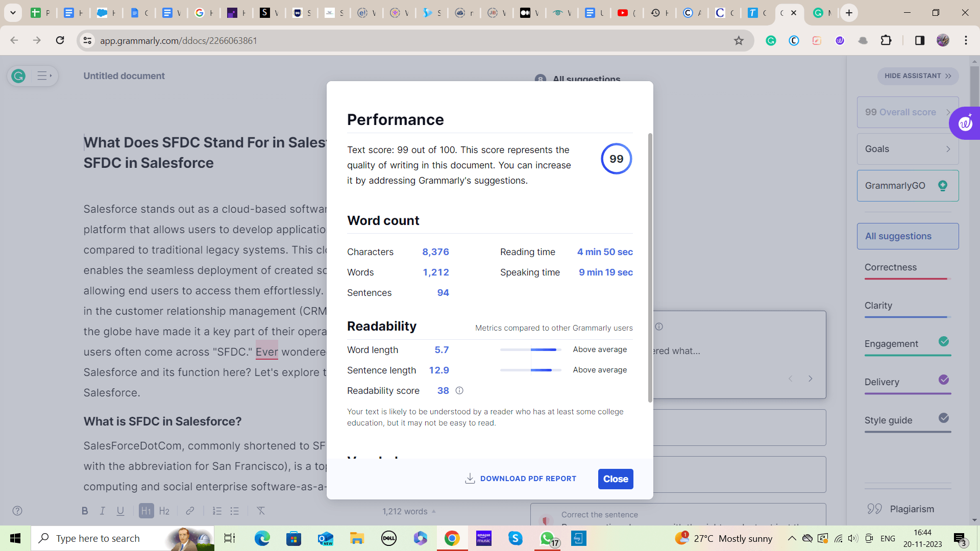Click the info icon on suggestion card
Screen dimensions: 980x551
tap(659, 327)
